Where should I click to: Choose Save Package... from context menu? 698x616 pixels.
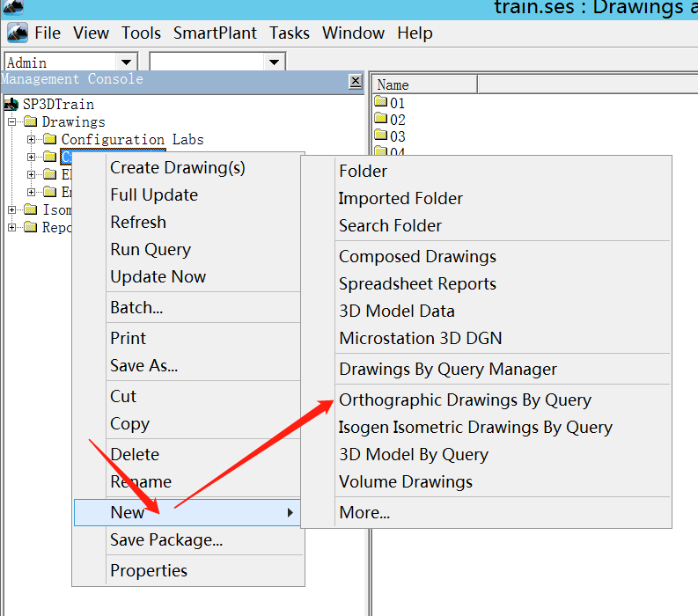coord(166,540)
